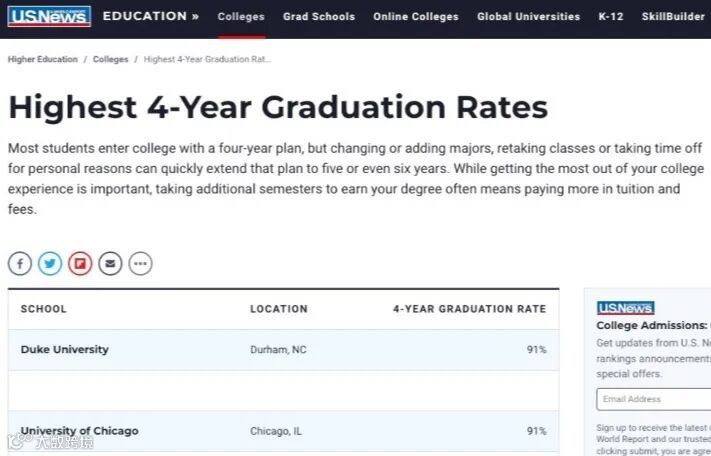Viewport: 711px width, 456px height.
Task: Open Global Universities tab
Action: [x=528, y=17]
